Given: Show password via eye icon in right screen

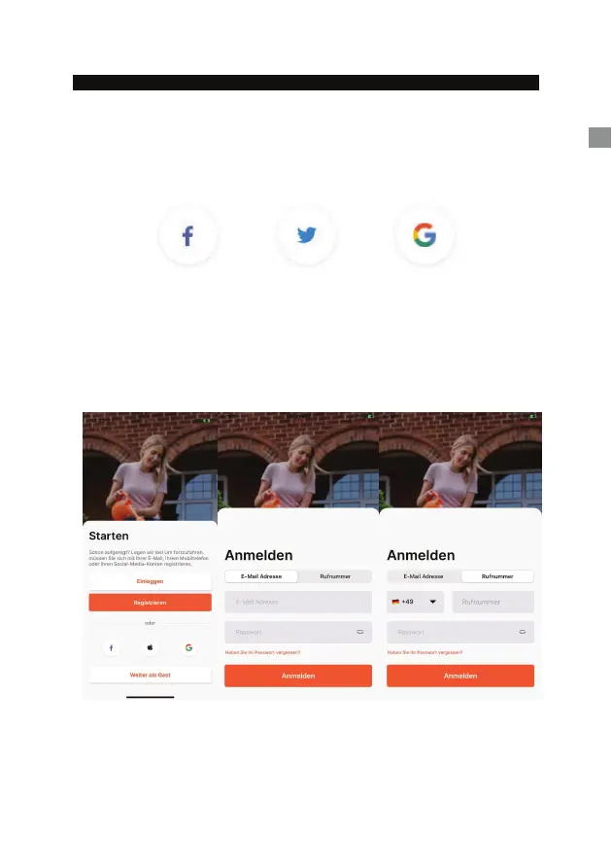Looking at the screenshot, I should (523, 632).
